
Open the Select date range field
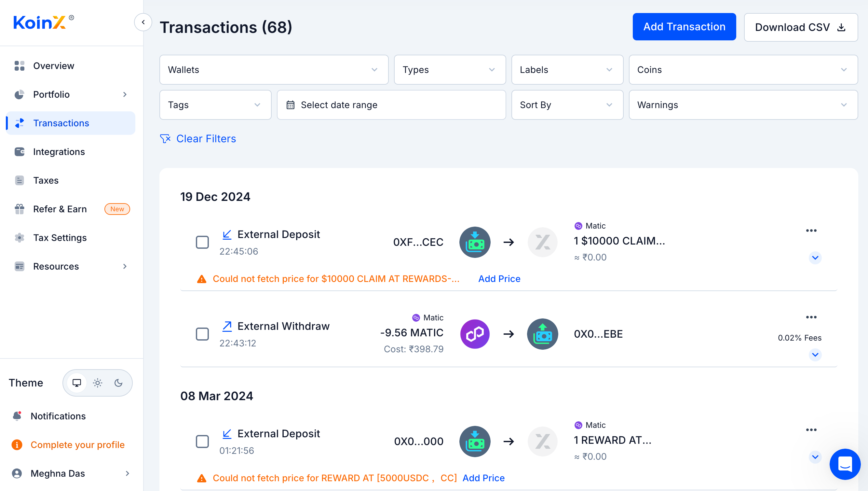click(391, 105)
